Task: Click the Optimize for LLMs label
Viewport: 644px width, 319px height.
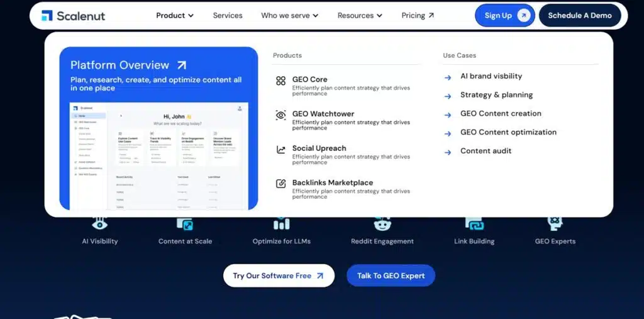Action: 282,242
